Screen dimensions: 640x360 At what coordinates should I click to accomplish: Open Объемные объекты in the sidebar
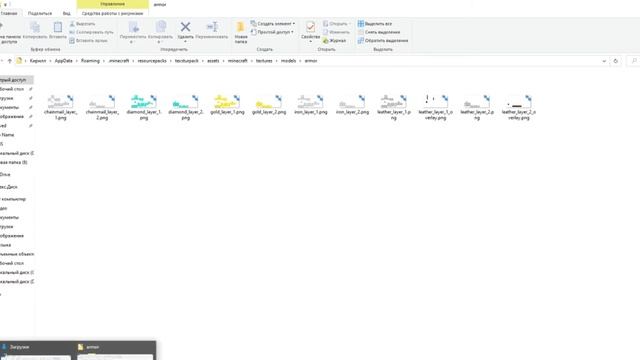17,254
